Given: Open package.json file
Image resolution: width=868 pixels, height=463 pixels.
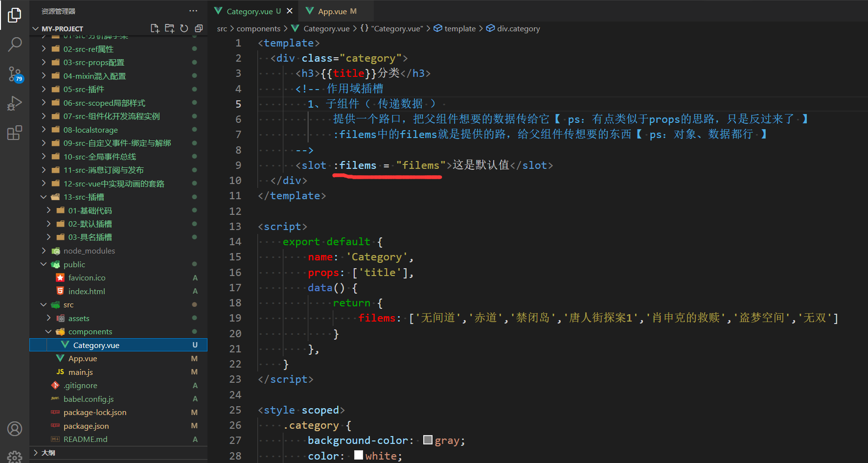Looking at the screenshot, I should [118, 426].
